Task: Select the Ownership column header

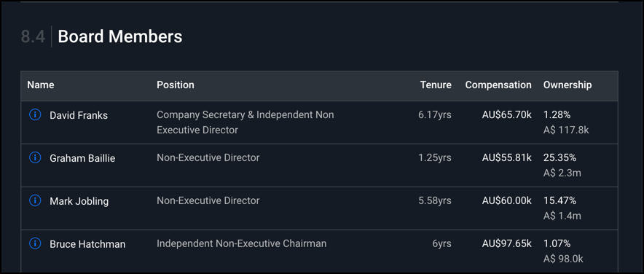Action: coord(568,85)
